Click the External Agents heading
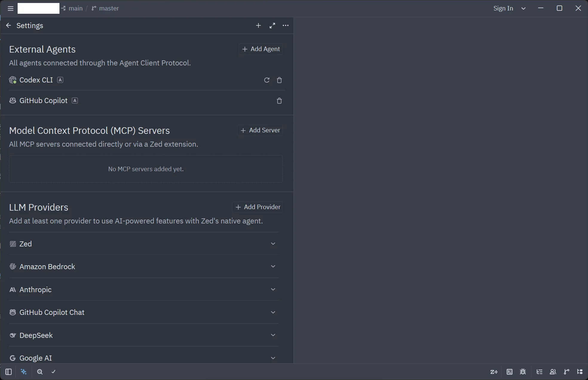The image size is (588, 380). [42, 49]
